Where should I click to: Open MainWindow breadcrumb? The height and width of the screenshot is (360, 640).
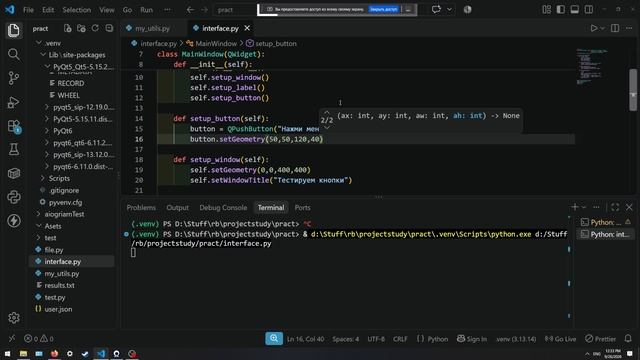click(x=216, y=43)
